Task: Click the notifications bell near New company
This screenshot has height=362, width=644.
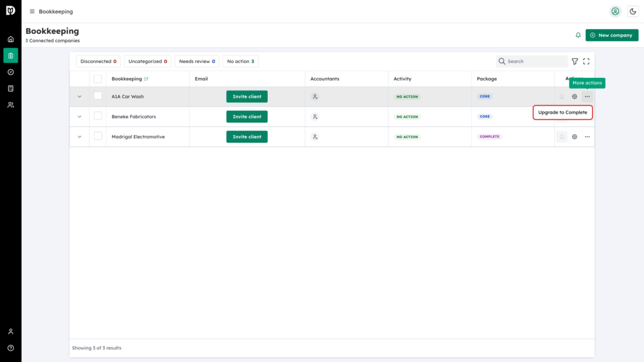Action: [x=578, y=35]
